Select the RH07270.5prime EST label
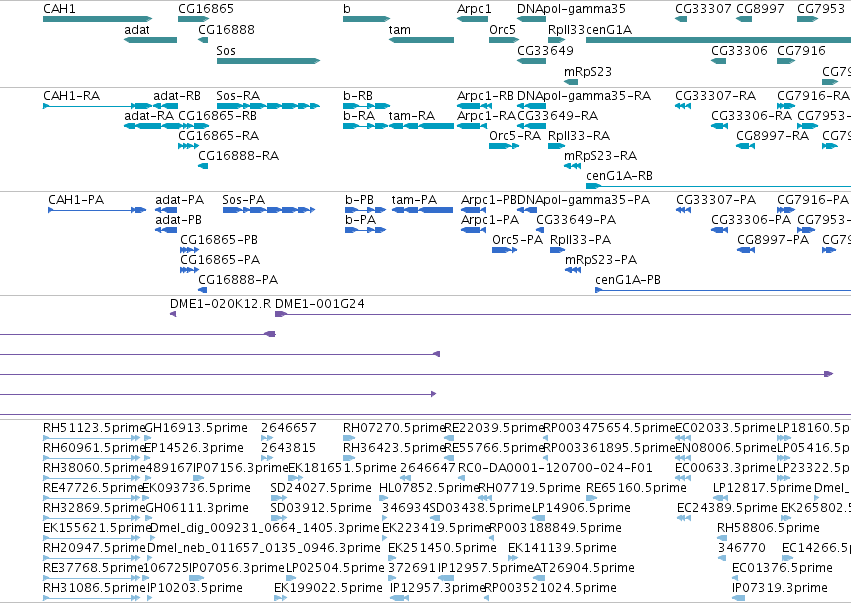 click(x=394, y=428)
